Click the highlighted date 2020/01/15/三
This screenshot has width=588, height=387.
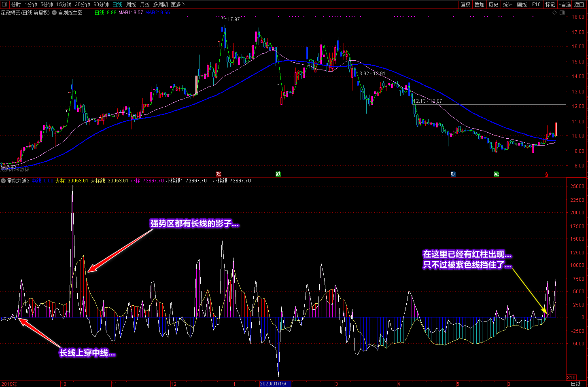pyautogui.click(x=275, y=384)
